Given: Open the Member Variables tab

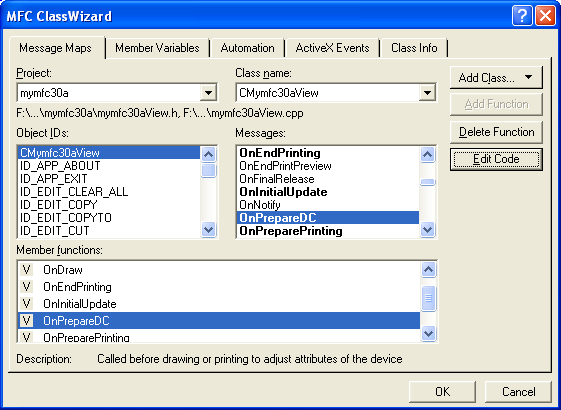Looking at the screenshot, I should 157,48.
